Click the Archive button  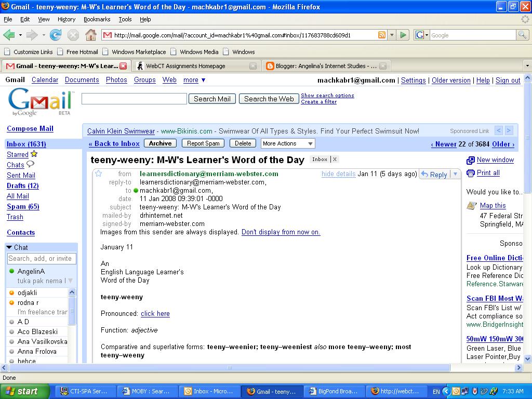click(x=160, y=143)
